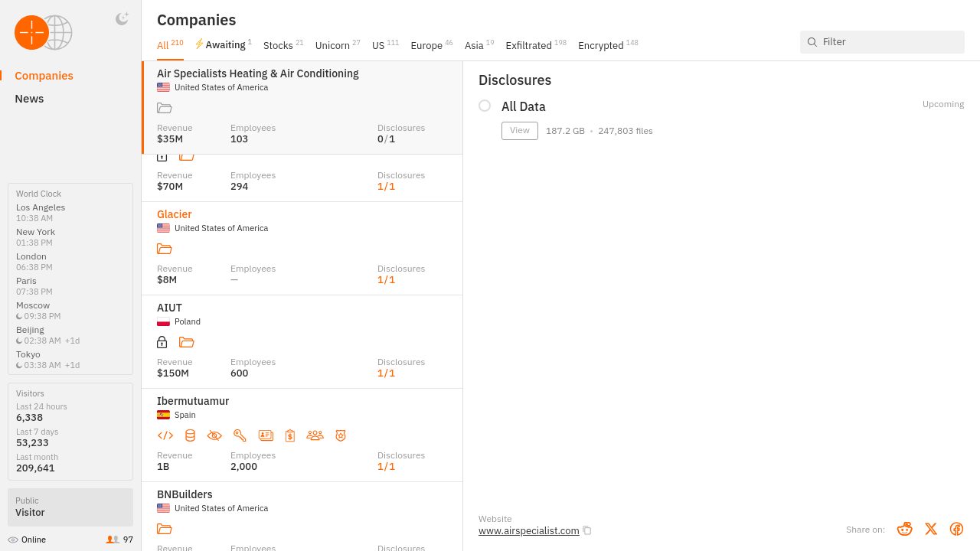Click the financial clipboard icon for Ibermutuamur
Viewport: 980px width, 551px height.
point(290,435)
